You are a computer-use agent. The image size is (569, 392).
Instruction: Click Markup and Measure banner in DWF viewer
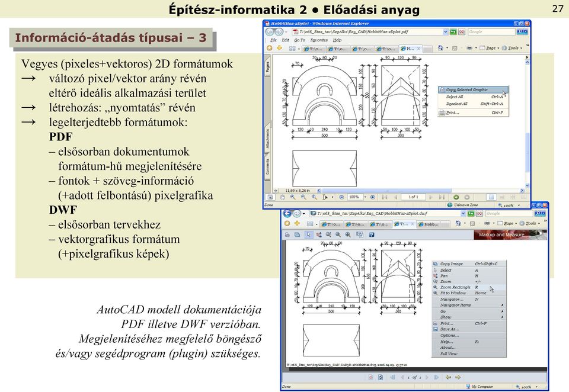coord(510,234)
